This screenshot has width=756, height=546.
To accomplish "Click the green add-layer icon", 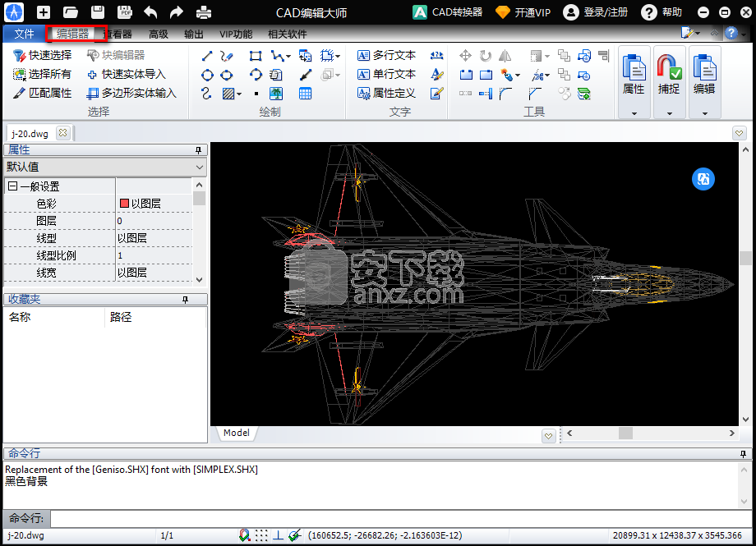I will coord(584,94).
